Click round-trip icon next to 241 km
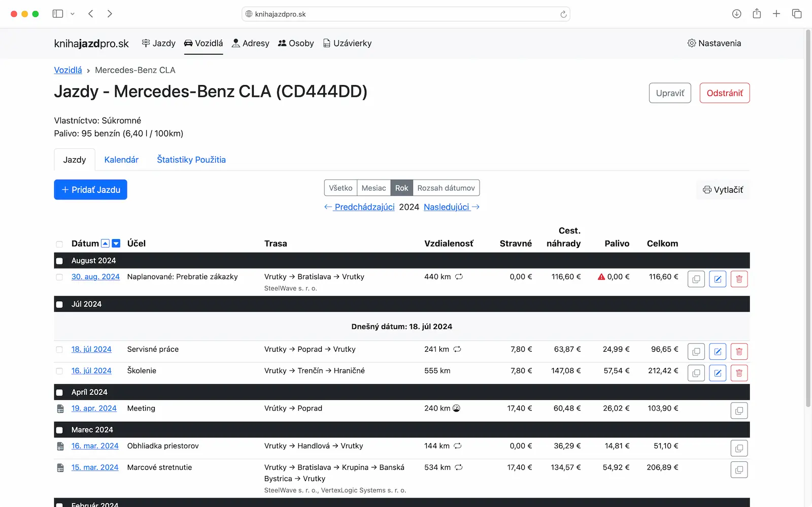Screen dimensions: 812x507 coord(457,349)
